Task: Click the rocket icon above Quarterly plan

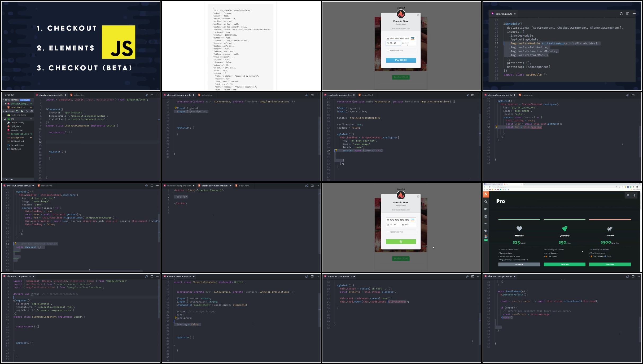Action: pos(565,228)
